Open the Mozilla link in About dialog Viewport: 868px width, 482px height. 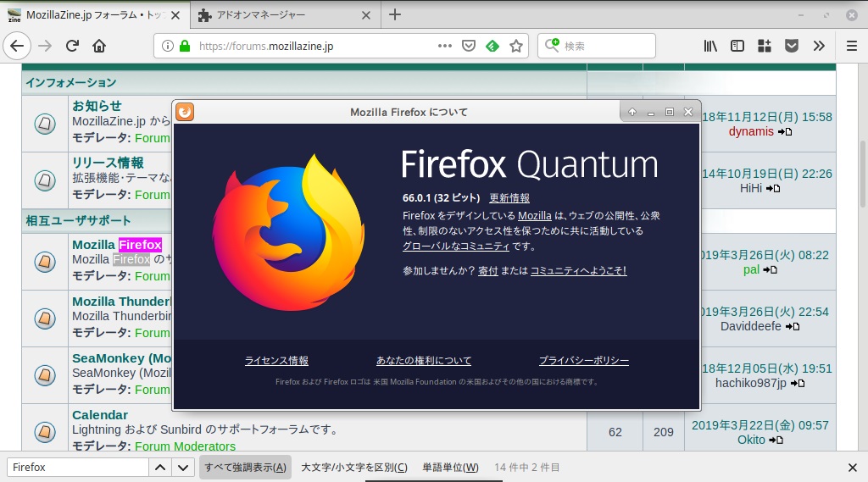(535, 216)
